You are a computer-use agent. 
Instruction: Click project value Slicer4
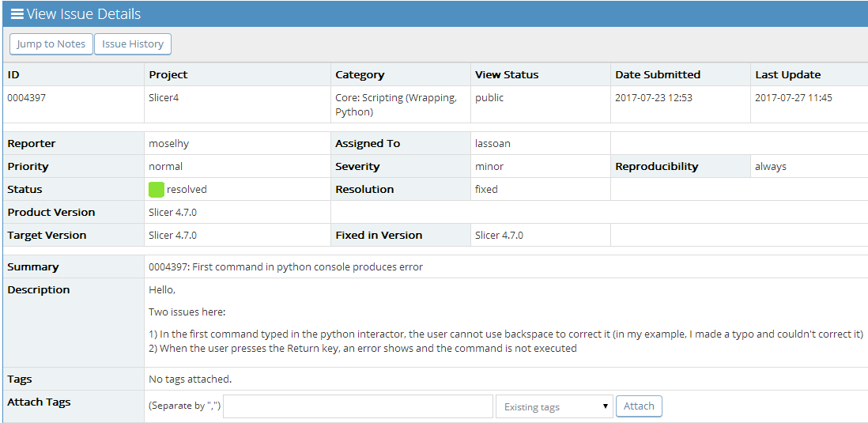[164, 98]
